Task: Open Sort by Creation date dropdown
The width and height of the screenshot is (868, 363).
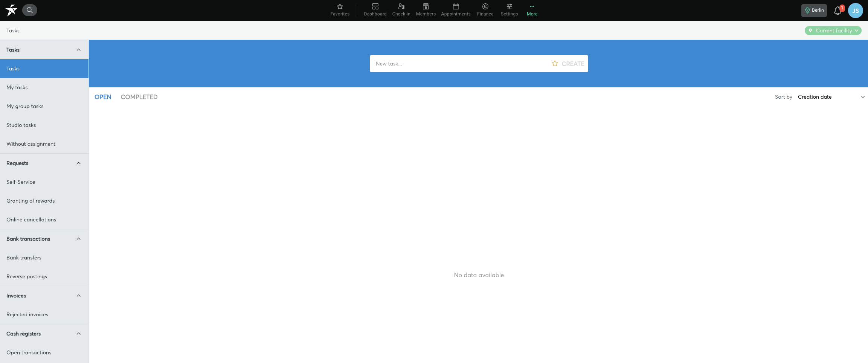Action: (x=831, y=97)
